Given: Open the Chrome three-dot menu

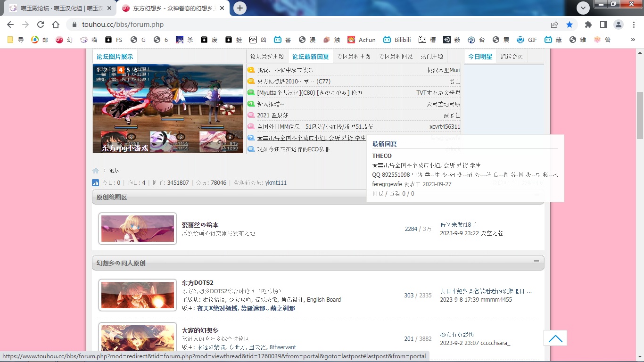Looking at the screenshot, I should 634,25.
